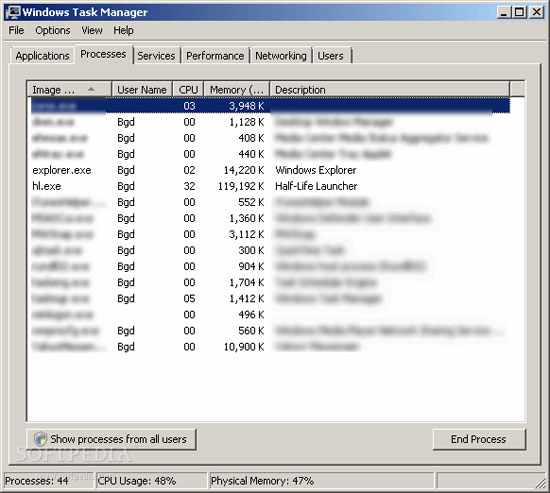Open the Performance tab

(215, 56)
